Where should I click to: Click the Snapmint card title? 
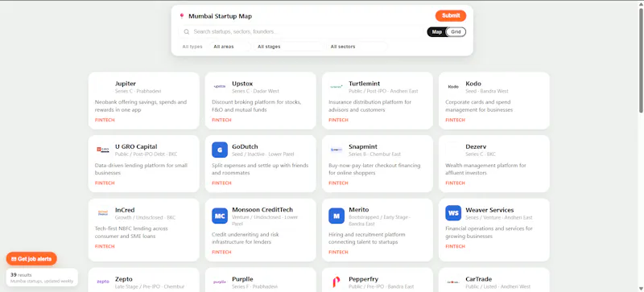363,146
